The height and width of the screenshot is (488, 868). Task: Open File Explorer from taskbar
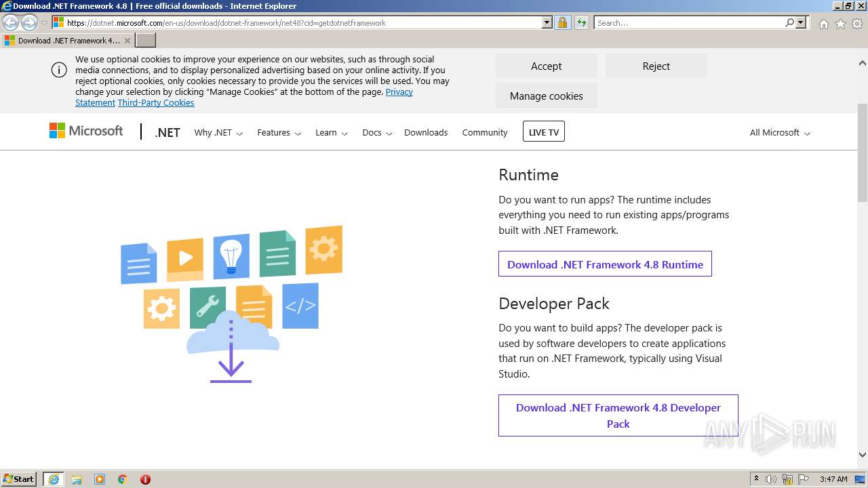pos(77,479)
